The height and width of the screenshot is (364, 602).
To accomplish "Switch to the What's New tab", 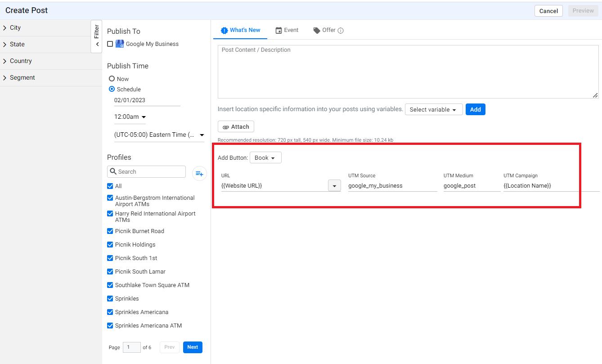I will point(241,30).
